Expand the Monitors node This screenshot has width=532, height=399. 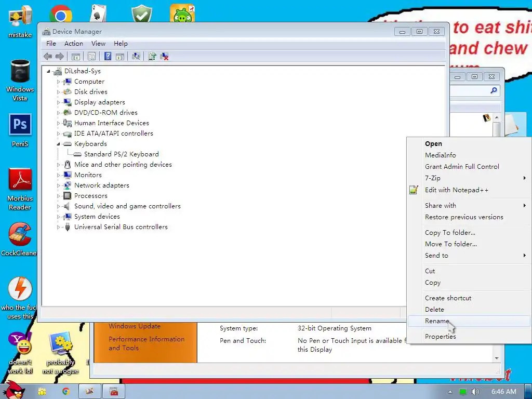58,175
